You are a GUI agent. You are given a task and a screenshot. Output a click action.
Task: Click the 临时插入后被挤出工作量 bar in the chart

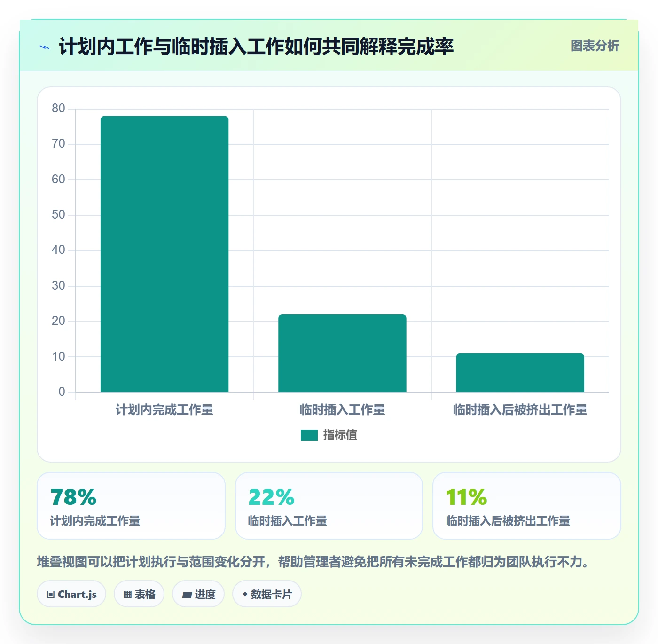coord(520,373)
